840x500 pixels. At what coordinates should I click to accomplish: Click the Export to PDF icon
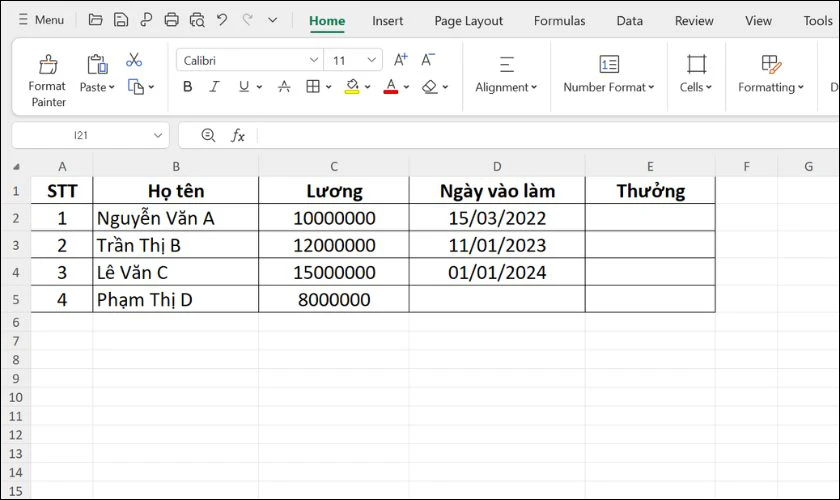coord(146,20)
